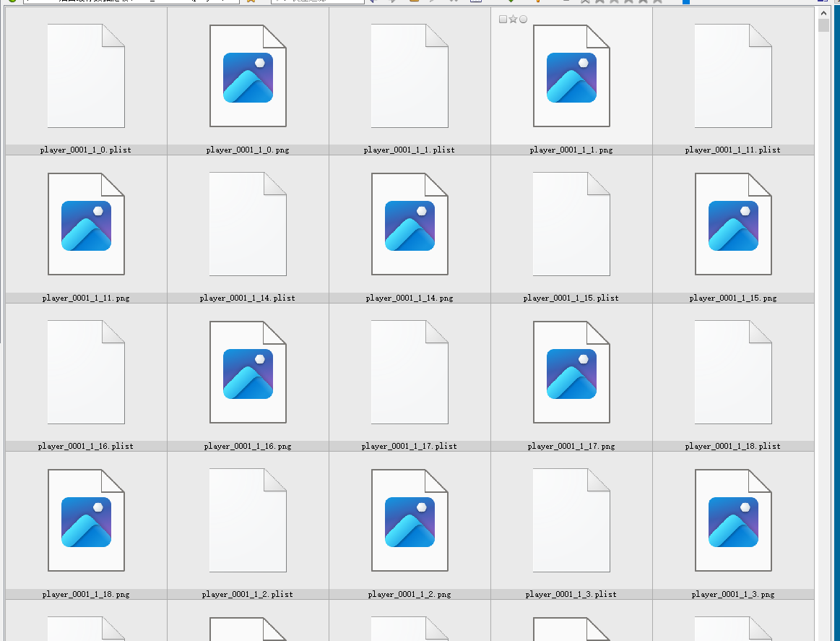This screenshot has width=840, height=641.
Task: Select the player_0001_1_3.png image file icon
Action: click(733, 520)
